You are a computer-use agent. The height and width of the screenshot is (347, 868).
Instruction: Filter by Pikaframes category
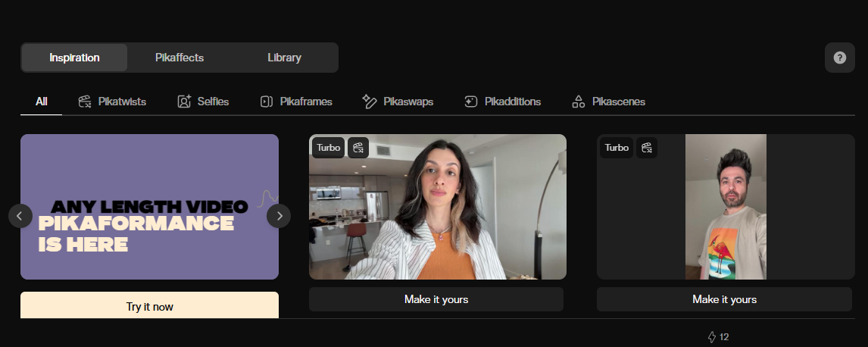click(296, 102)
